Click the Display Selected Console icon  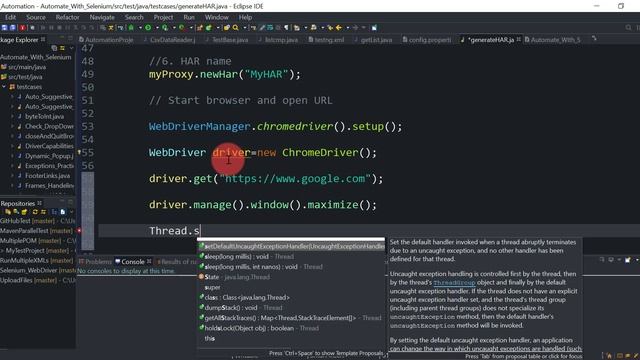(611, 260)
